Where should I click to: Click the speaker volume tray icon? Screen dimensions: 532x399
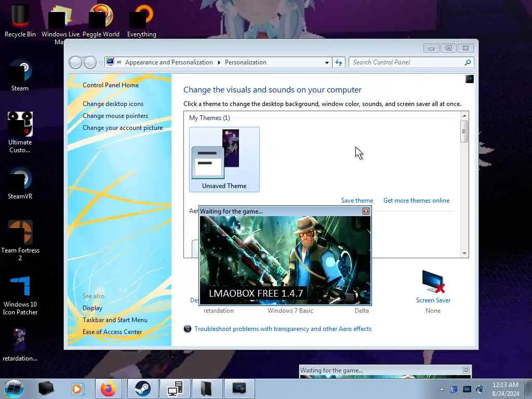[480, 389]
